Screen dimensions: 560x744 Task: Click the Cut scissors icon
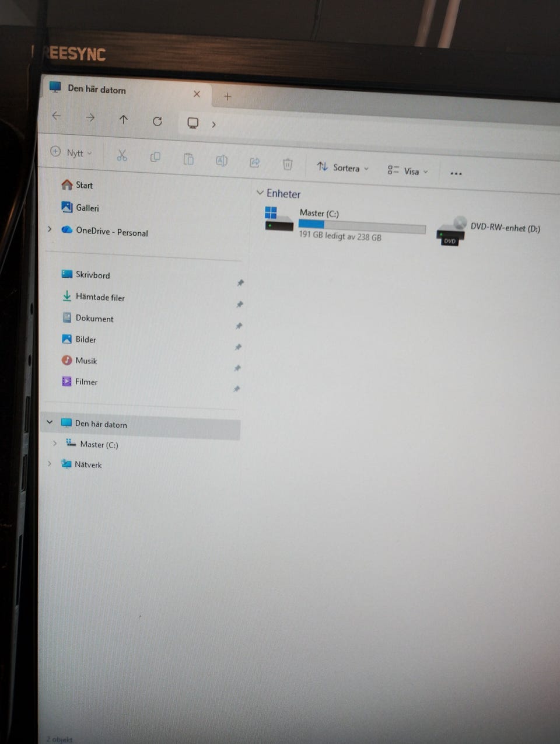coord(121,155)
